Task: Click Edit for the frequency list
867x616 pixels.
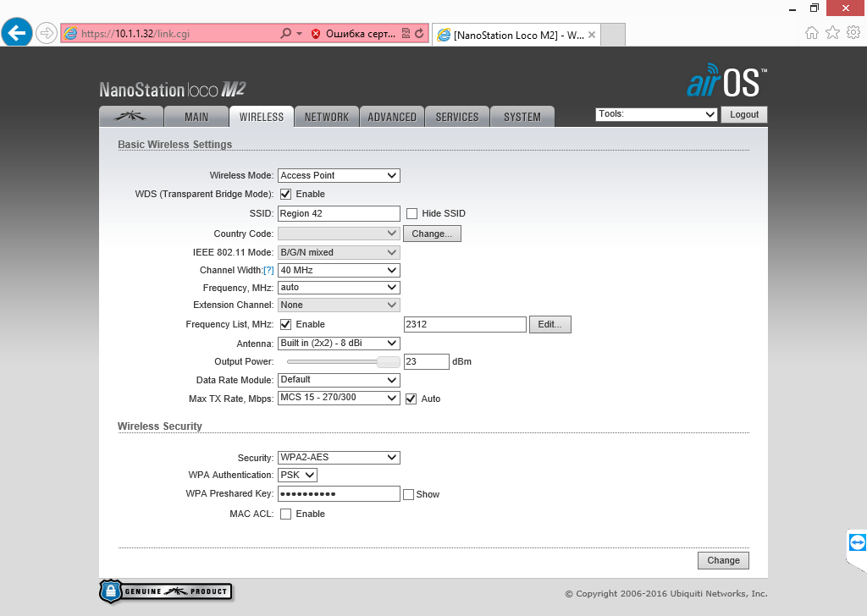Action: click(550, 324)
